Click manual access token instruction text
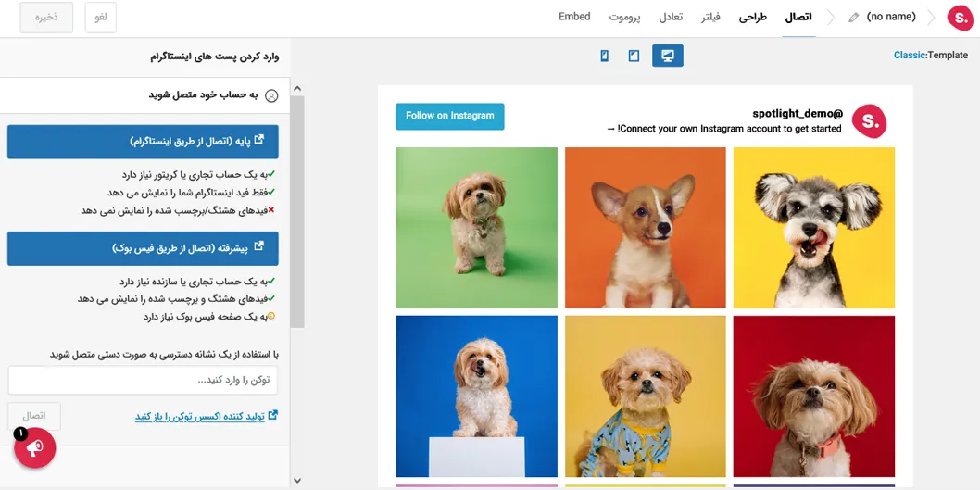 [x=164, y=355]
